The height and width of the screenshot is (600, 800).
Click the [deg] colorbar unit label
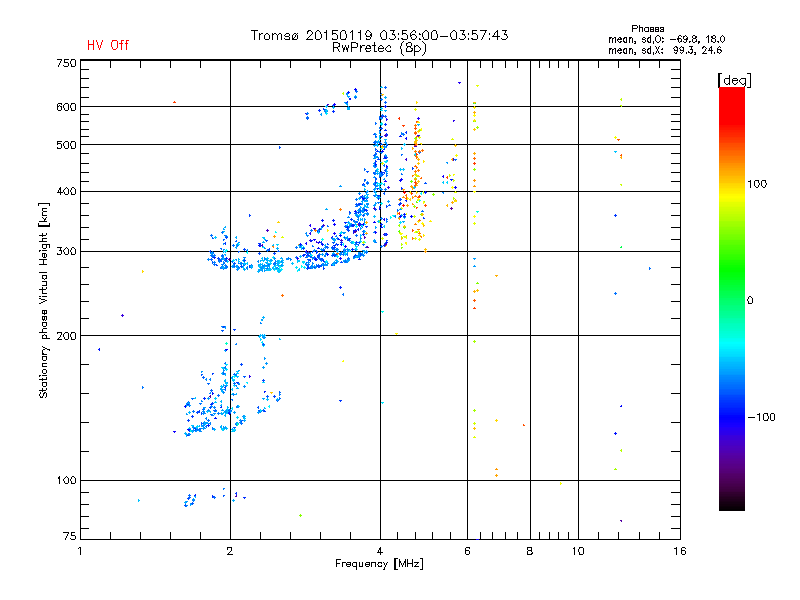(x=734, y=79)
